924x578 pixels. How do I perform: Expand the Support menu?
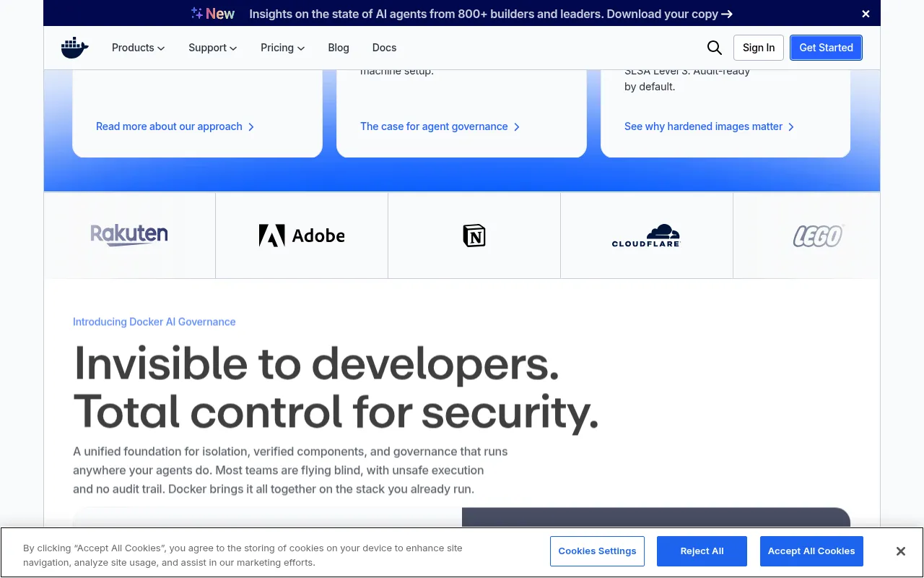point(212,48)
